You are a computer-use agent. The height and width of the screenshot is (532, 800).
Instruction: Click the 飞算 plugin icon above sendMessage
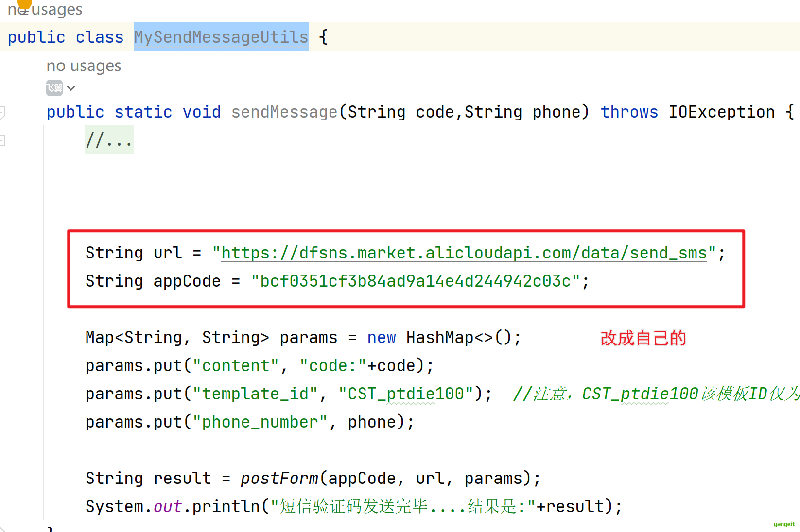[x=54, y=88]
